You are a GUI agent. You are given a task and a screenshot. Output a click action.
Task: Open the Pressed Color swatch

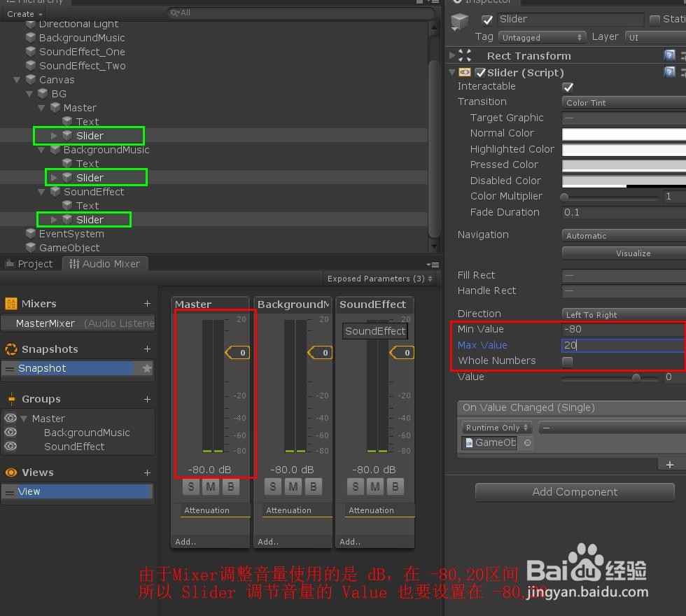click(x=624, y=165)
